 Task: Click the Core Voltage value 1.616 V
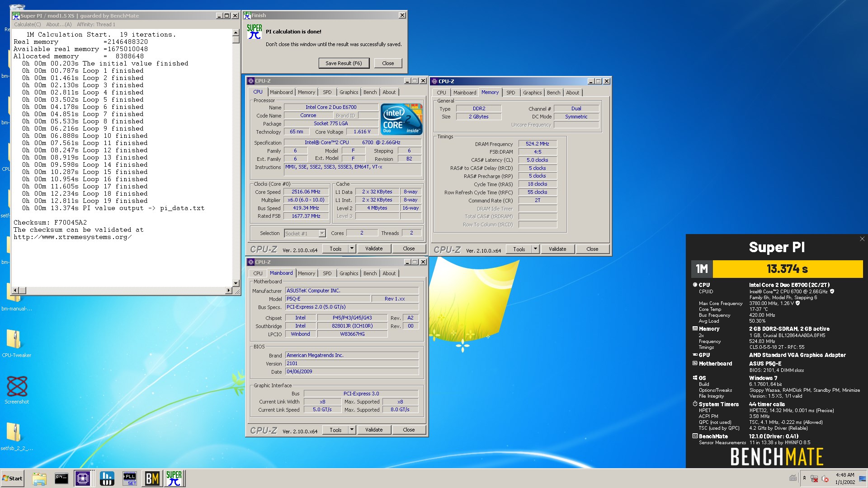(362, 131)
